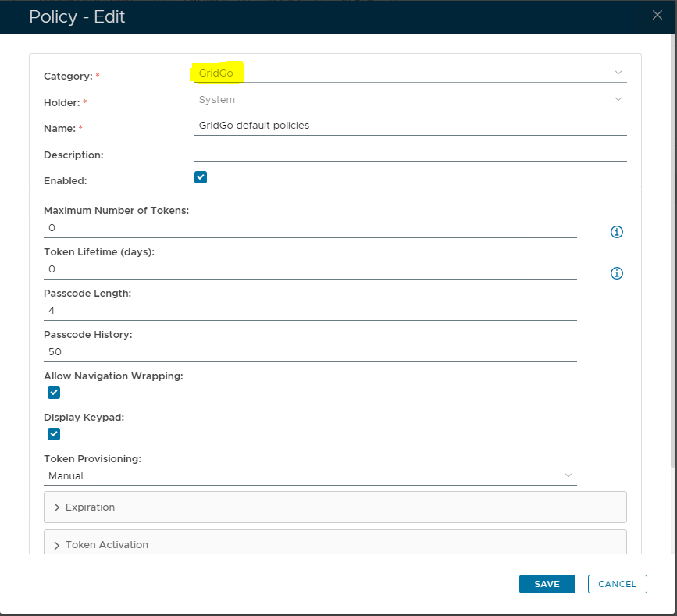This screenshot has width=677, height=616.
Task: Click the CANCEL button
Action: 617,584
